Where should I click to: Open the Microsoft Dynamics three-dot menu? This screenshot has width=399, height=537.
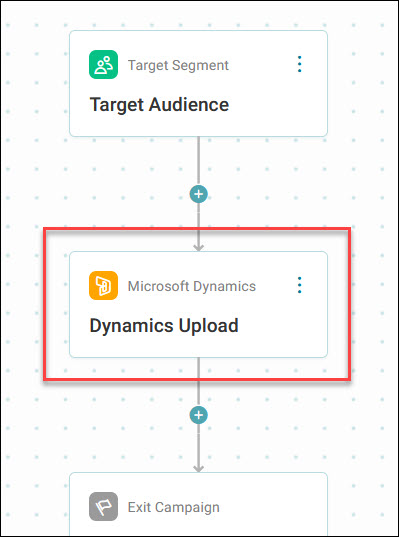coord(300,285)
